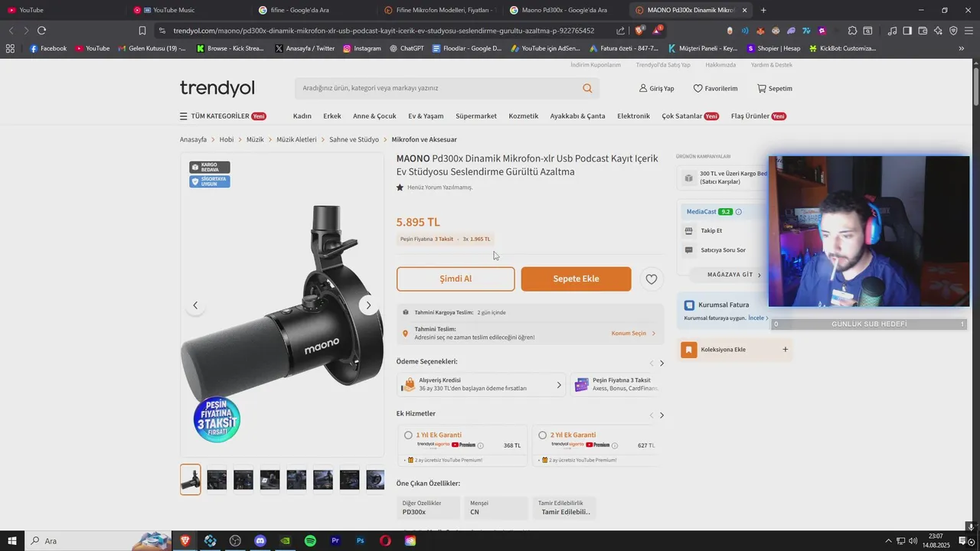This screenshot has width=980, height=551.
Task: Open Brave Wallet icon in toolbar
Action: (923, 31)
